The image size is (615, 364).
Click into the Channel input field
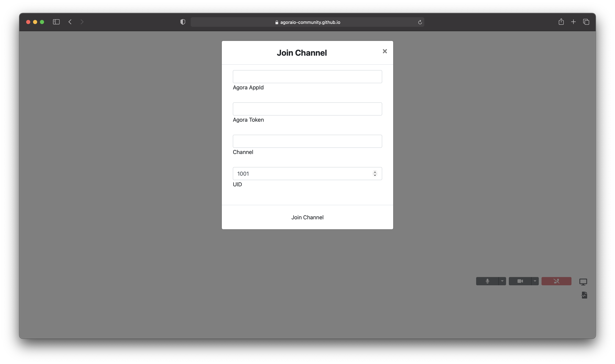(x=307, y=141)
